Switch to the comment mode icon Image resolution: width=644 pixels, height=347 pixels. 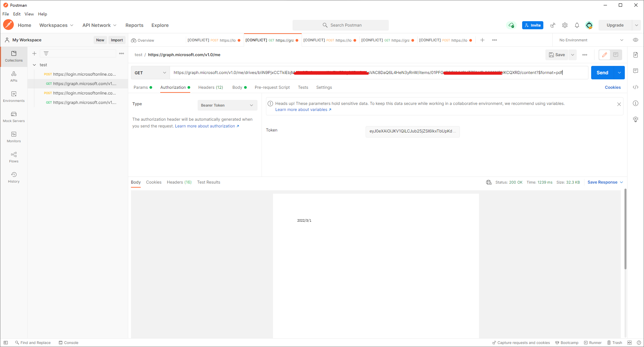pyautogui.click(x=616, y=55)
